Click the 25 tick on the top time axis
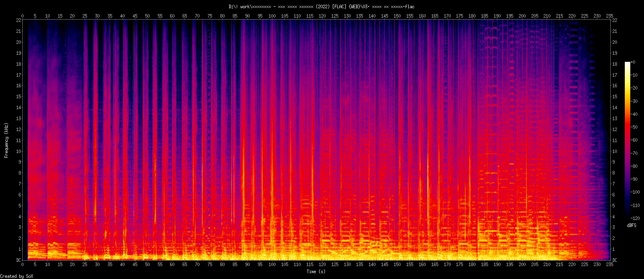The height and width of the screenshot is (279, 644). (85, 16)
